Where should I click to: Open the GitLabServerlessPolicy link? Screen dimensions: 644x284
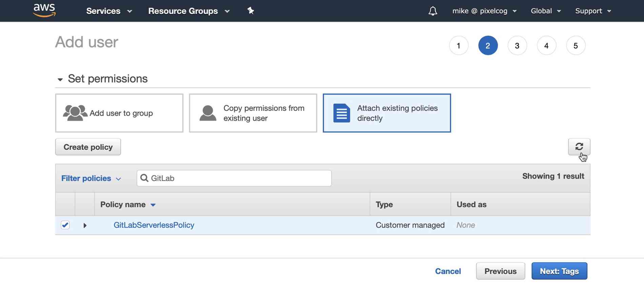point(154,225)
